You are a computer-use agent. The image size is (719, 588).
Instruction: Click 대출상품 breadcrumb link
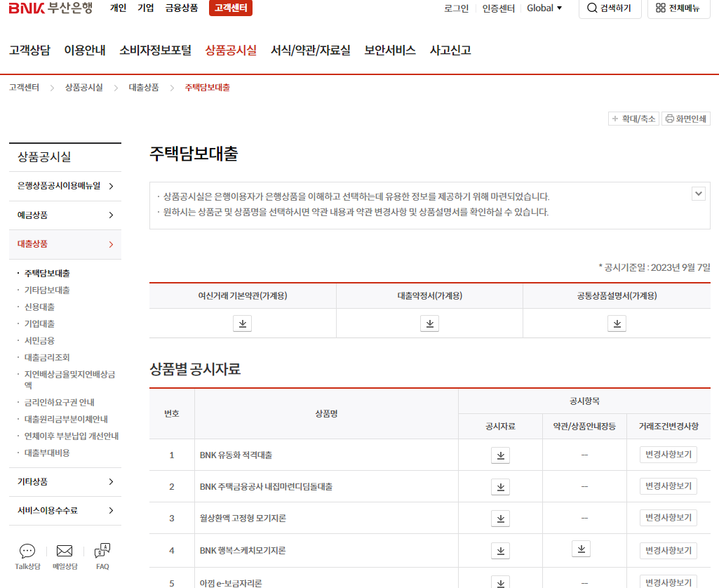[x=144, y=87]
